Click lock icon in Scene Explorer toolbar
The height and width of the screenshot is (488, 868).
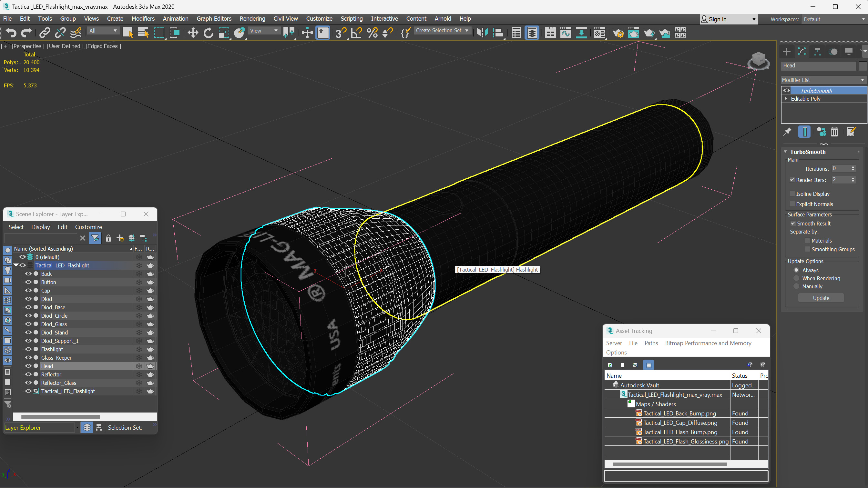point(108,238)
